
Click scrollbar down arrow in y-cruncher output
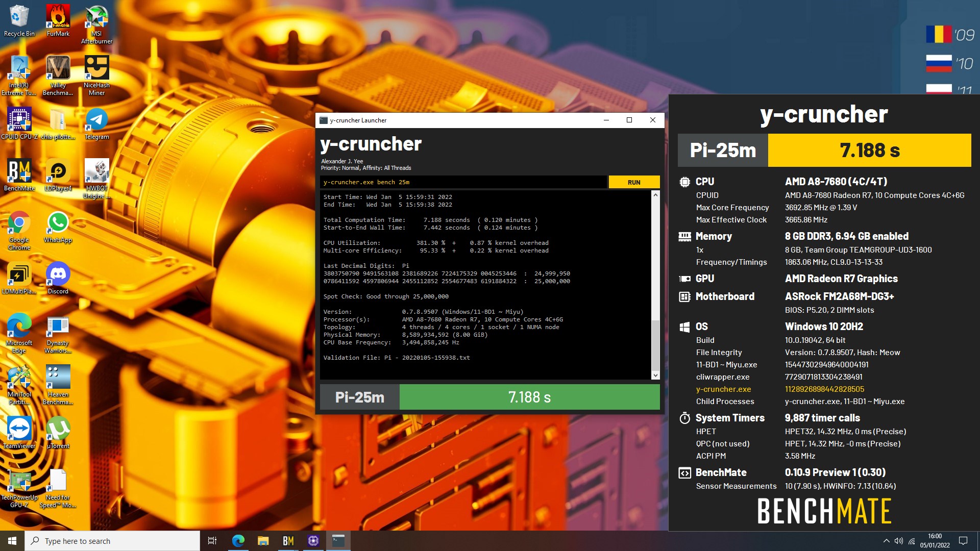(655, 375)
